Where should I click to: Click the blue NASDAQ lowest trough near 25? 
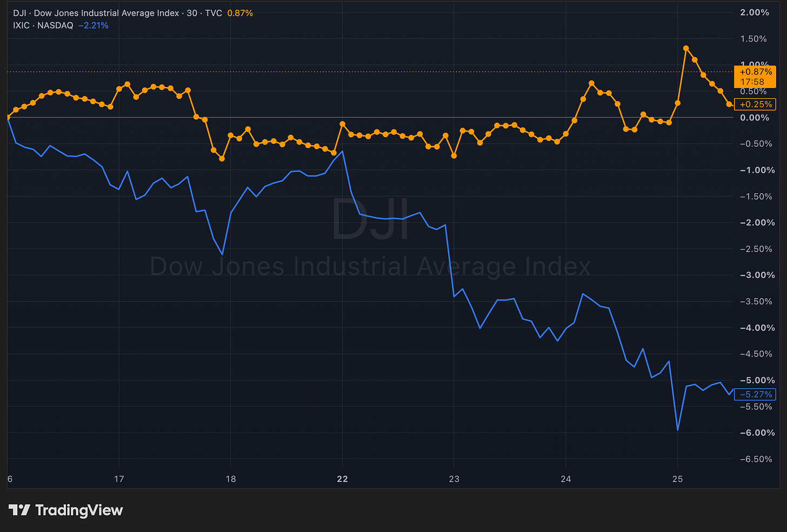[678, 429]
